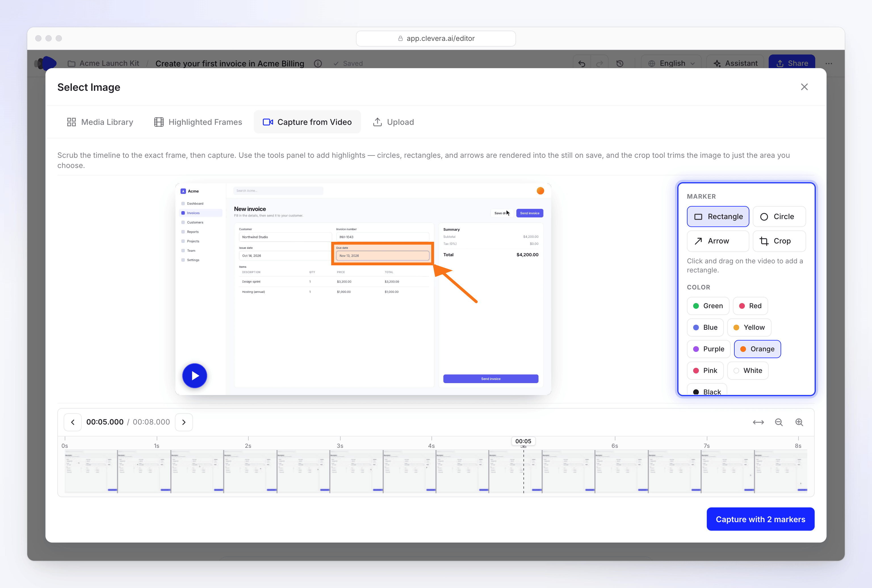Open the Capture from Video tab
The width and height of the screenshot is (872, 588).
click(307, 122)
